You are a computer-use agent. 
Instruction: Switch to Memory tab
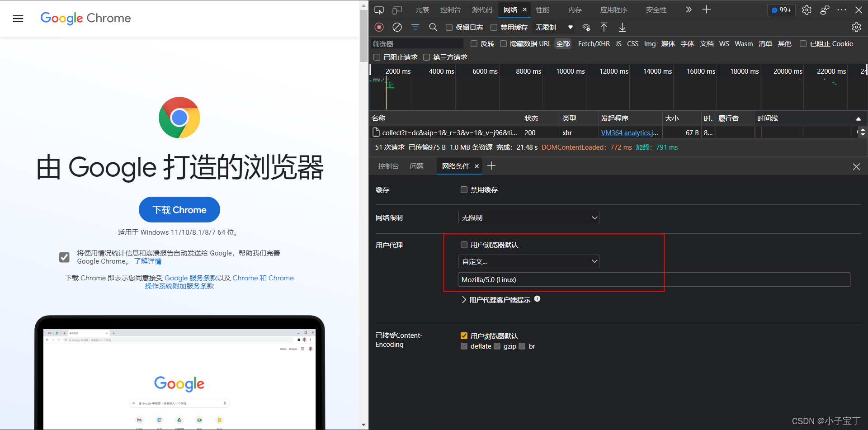(x=575, y=9)
